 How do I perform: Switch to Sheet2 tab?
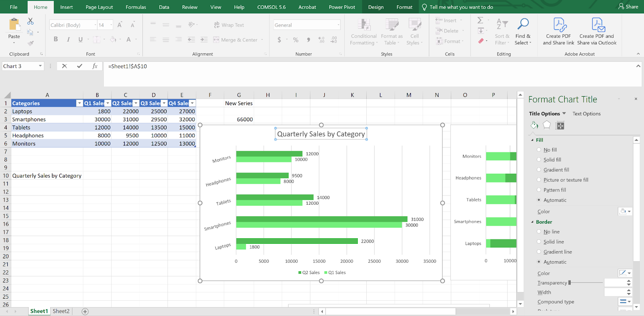[x=61, y=311]
